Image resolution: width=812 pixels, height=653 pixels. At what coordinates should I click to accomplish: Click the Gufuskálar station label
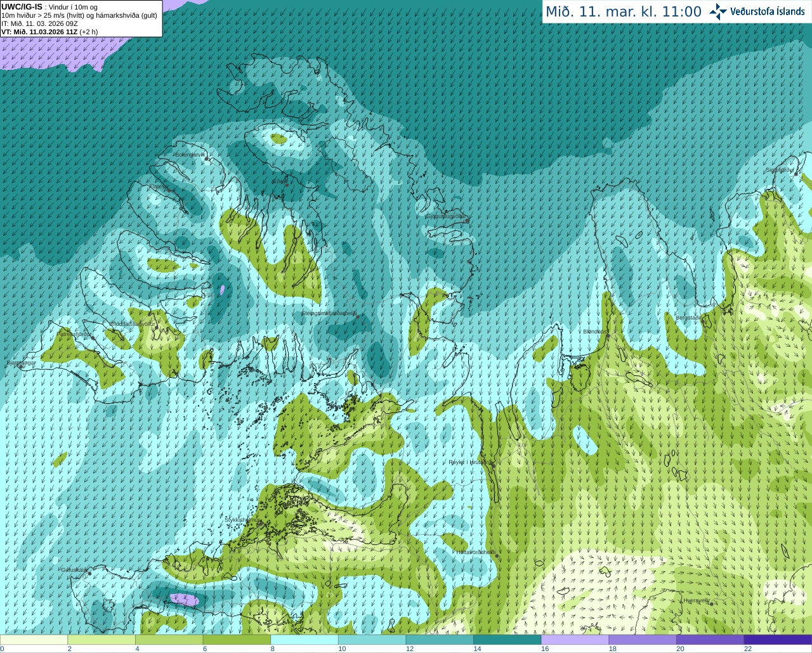tap(74, 570)
